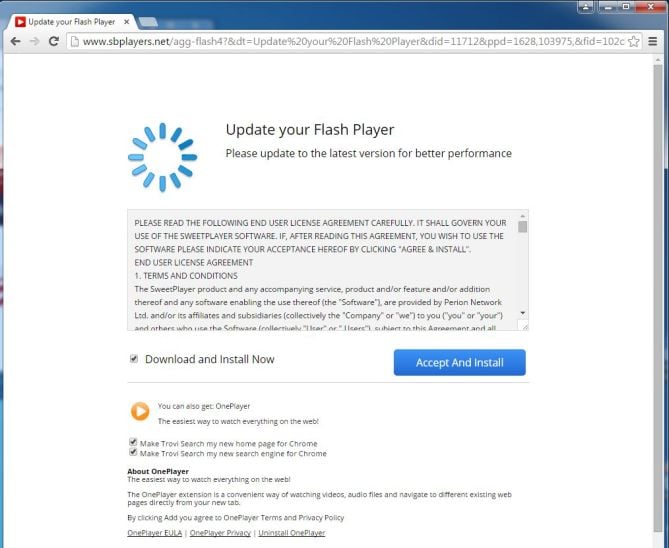Go back using browser back arrow
The width and height of the screenshot is (669, 548).
point(15,41)
